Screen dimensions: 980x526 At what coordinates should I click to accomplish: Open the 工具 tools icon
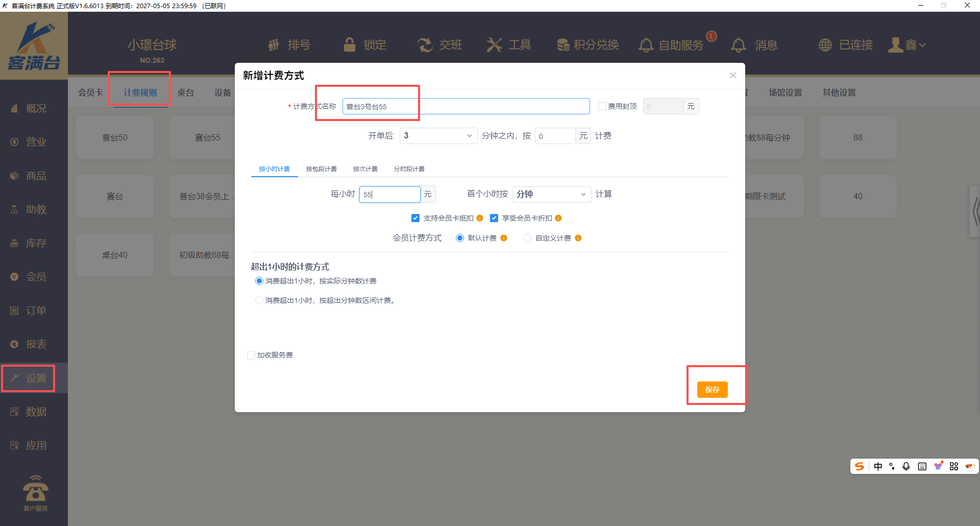click(x=494, y=45)
